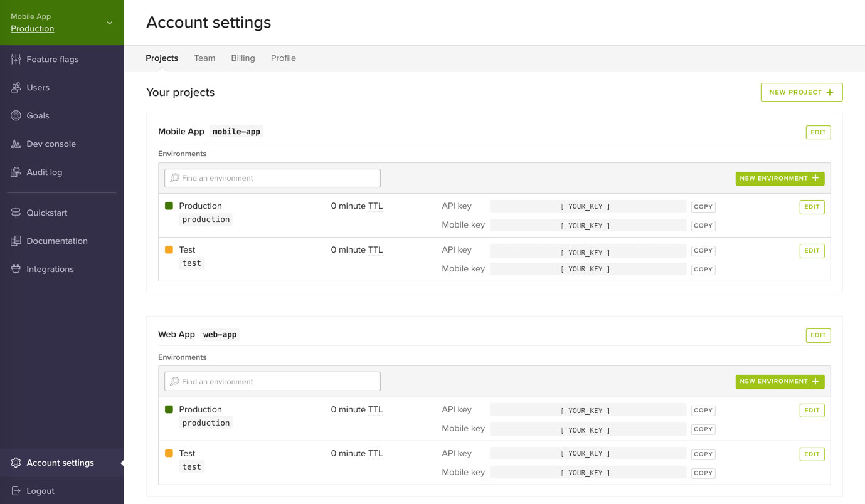Click the Find an environment field under Web App

pyautogui.click(x=272, y=381)
